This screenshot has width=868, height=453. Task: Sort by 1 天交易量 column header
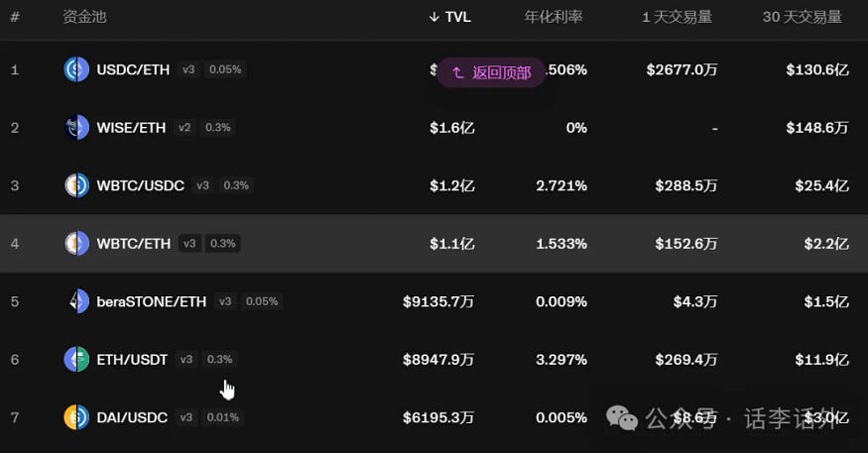tap(677, 17)
